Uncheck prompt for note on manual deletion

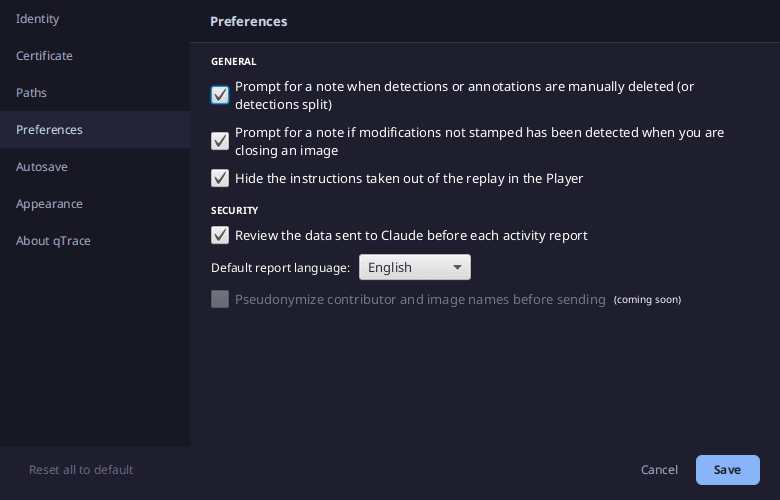tap(220, 95)
